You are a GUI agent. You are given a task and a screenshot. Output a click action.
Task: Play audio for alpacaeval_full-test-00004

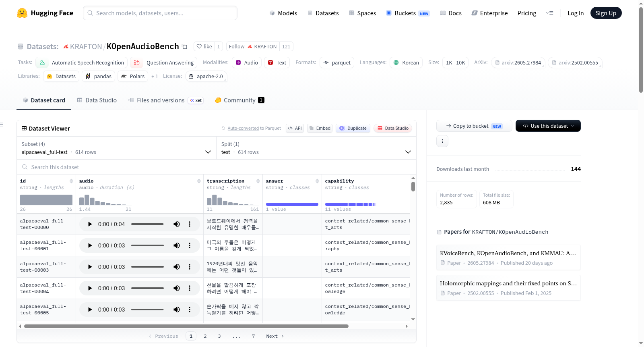90,288
